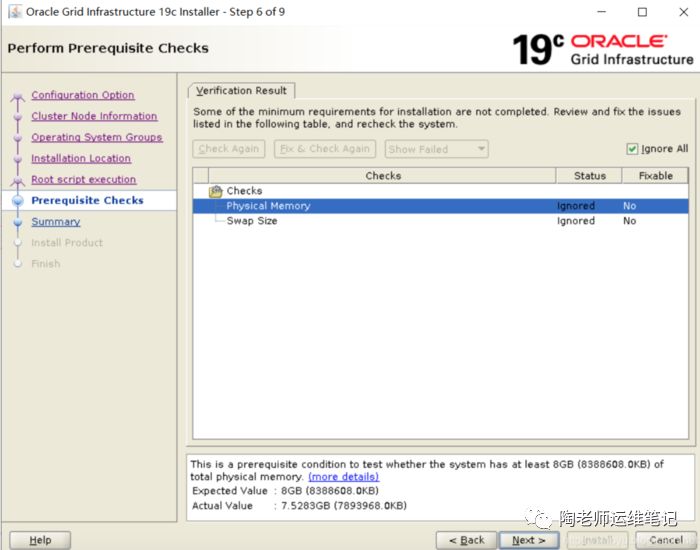Click the Checks folder icon in the table
700x550 pixels.
pos(216,191)
